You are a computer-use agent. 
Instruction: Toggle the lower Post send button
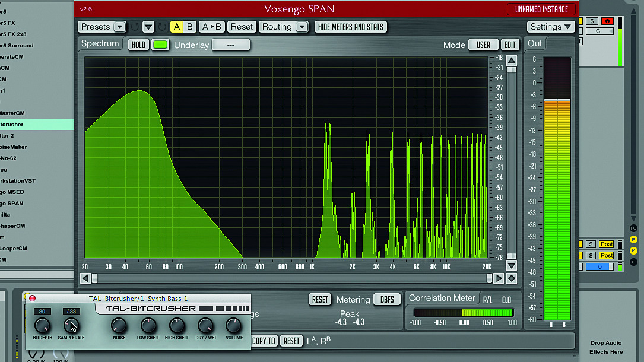click(606, 255)
